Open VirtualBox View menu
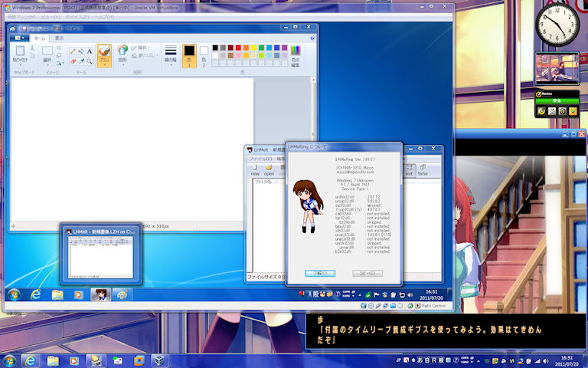 click(x=51, y=18)
